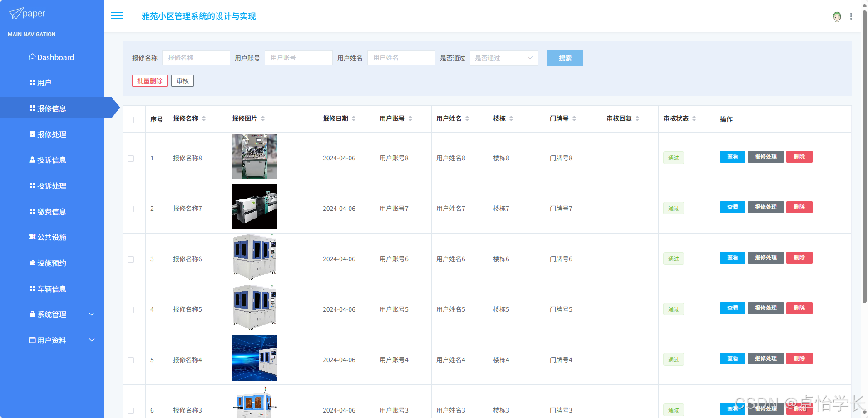Sort by 用户姓名 column arrows
The width and height of the screenshot is (868, 418).
coord(467,119)
